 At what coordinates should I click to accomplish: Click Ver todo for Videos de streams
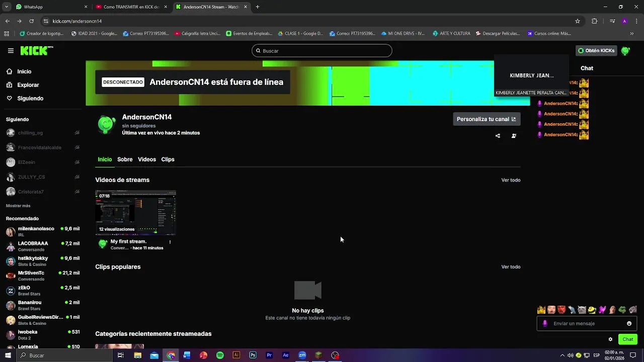click(x=511, y=180)
